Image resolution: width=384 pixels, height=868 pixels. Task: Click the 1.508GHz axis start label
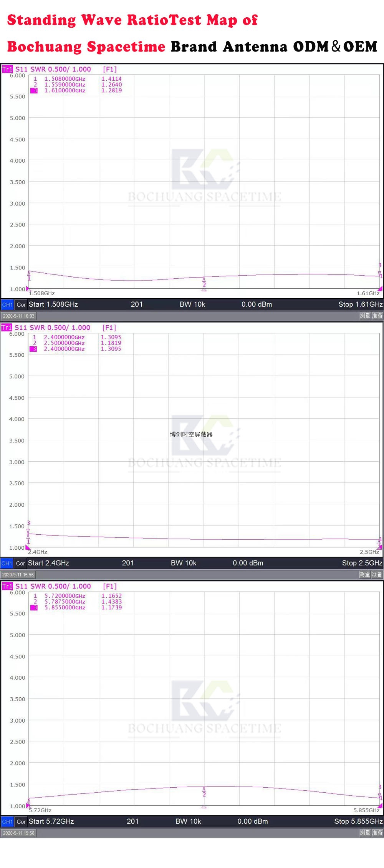tap(42, 293)
